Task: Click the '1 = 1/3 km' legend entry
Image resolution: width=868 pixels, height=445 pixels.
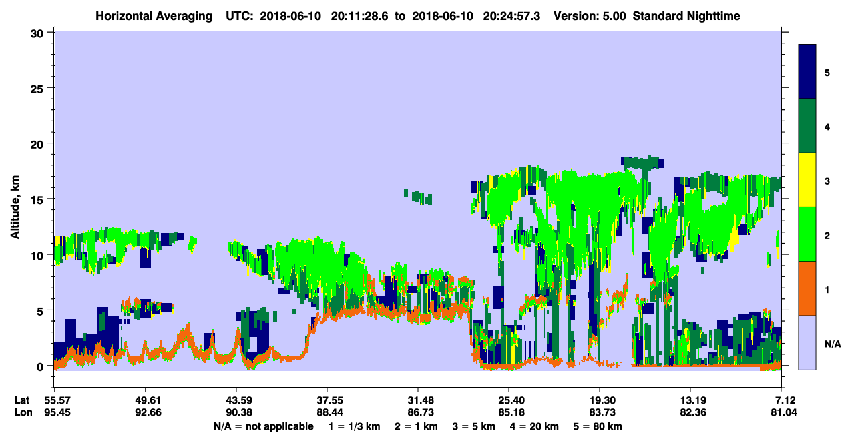Action: point(353,426)
